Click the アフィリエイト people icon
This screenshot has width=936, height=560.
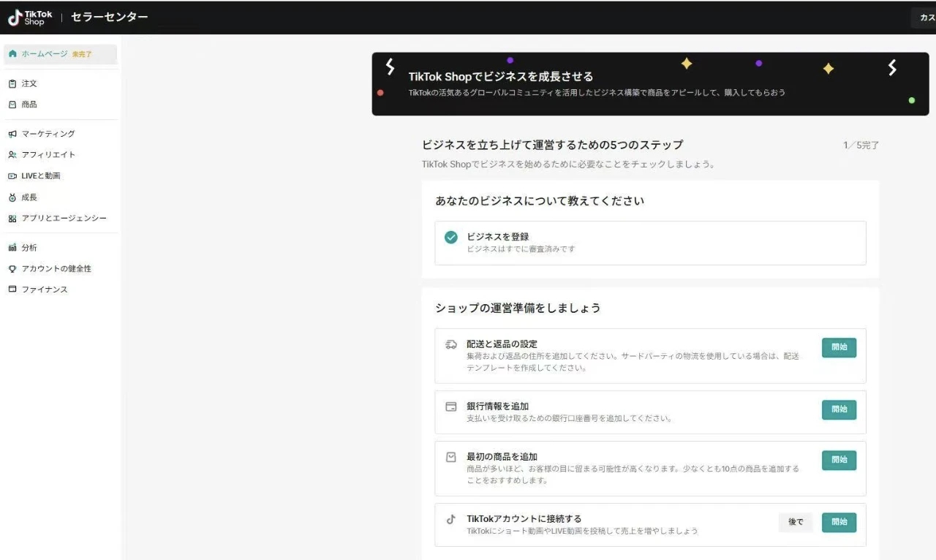click(x=12, y=155)
